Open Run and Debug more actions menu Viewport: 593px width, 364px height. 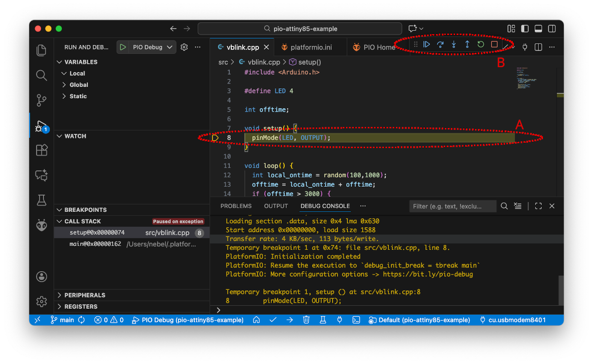click(198, 47)
